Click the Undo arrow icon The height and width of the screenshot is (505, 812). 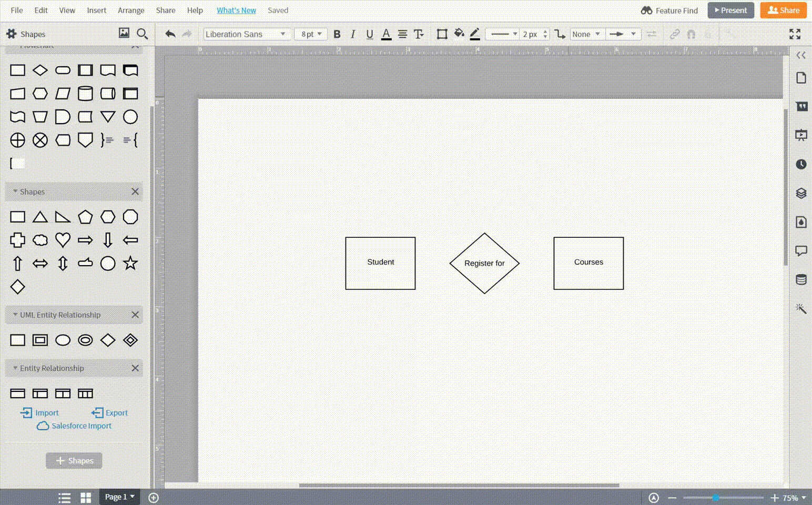pos(170,34)
